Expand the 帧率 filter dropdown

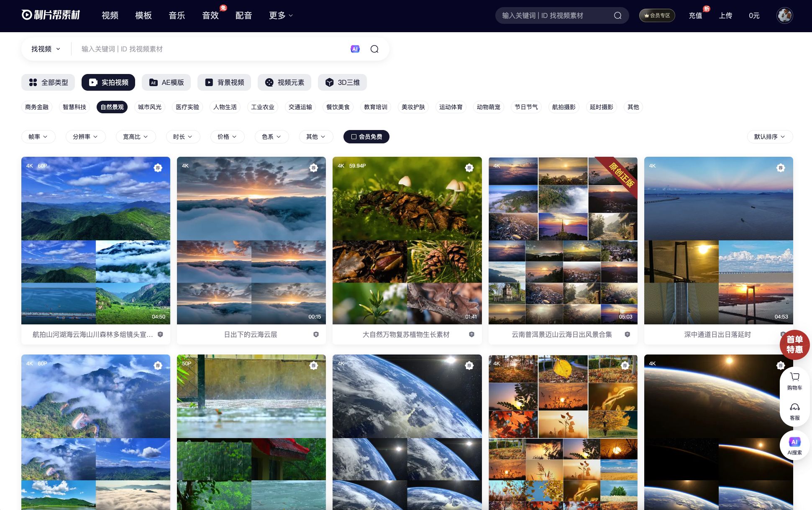38,137
